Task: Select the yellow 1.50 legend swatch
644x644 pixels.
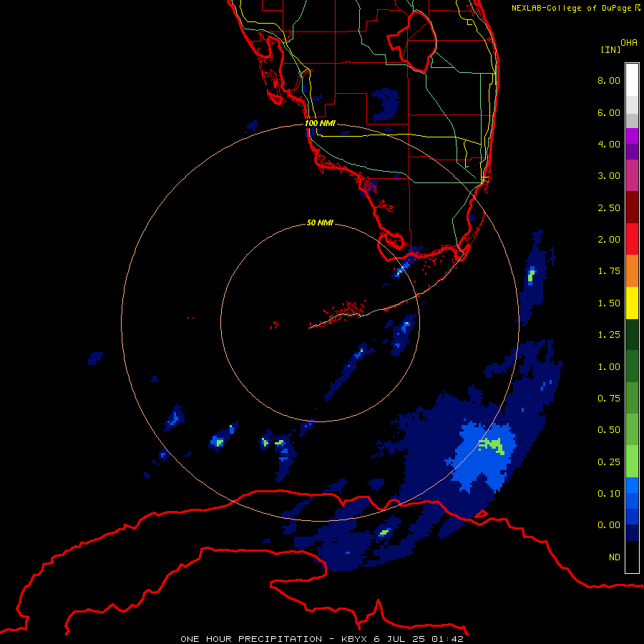Action: (x=632, y=303)
